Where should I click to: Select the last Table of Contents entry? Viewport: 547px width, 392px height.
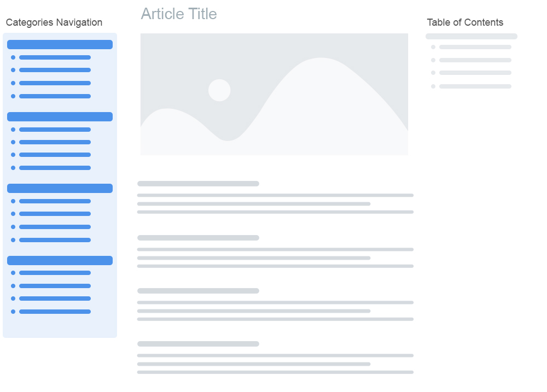coord(475,86)
